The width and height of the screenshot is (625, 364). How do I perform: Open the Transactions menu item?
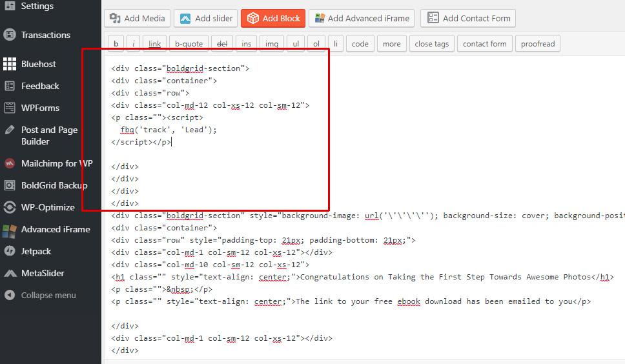tap(45, 35)
